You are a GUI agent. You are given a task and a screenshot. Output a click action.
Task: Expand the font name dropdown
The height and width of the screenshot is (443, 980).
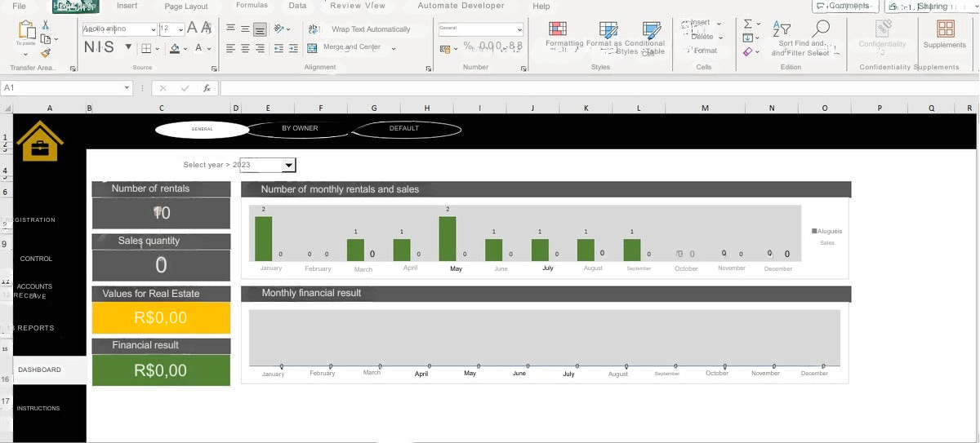pos(153,29)
